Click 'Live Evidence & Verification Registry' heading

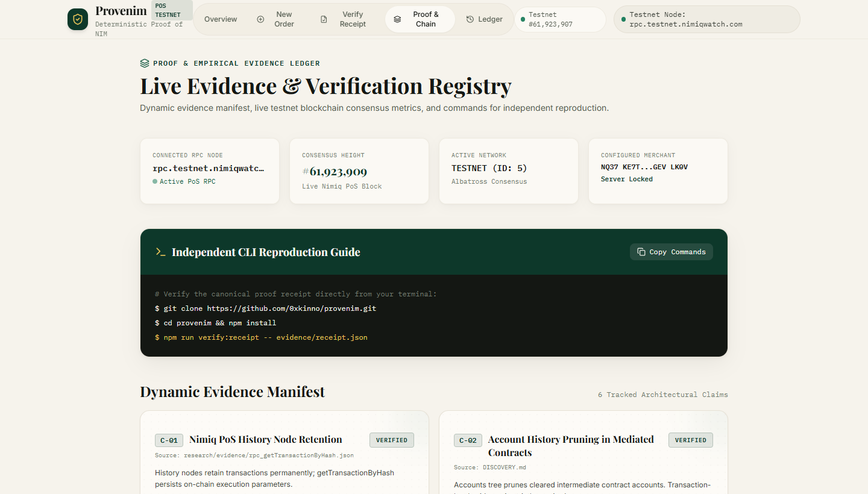point(325,86)
